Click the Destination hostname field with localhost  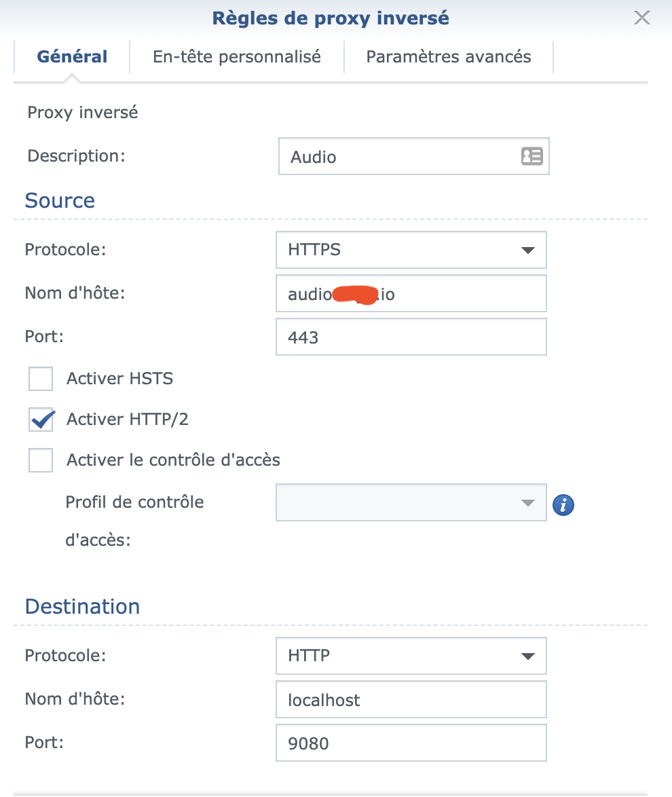[411, 700]
